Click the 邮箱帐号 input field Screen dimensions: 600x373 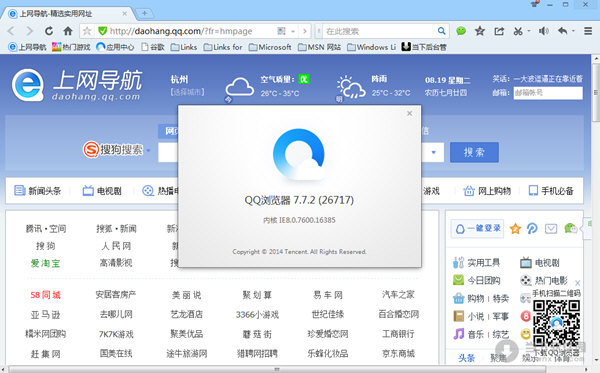click(548, 93)
